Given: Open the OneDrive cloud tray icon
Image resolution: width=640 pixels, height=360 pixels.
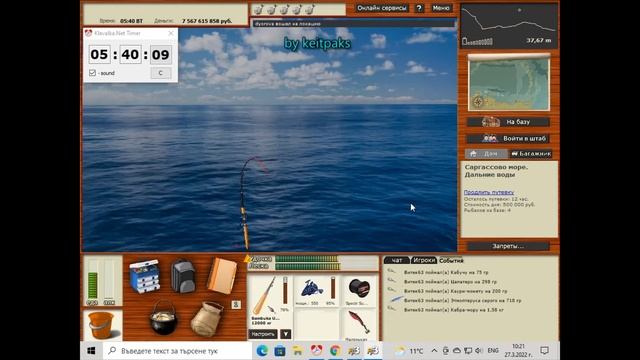Looking at the screenshot, I should [457, 351].
